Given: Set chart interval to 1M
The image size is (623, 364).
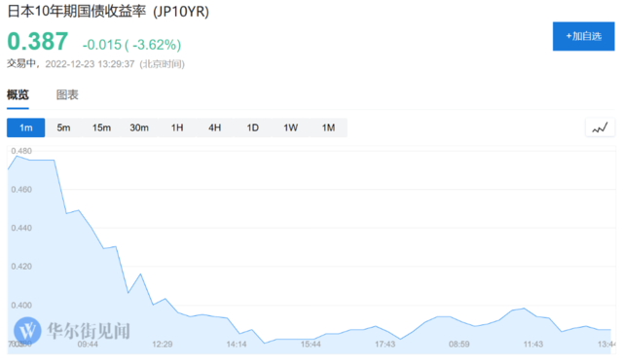Looking at the screenshot, I should pos(328,127).
